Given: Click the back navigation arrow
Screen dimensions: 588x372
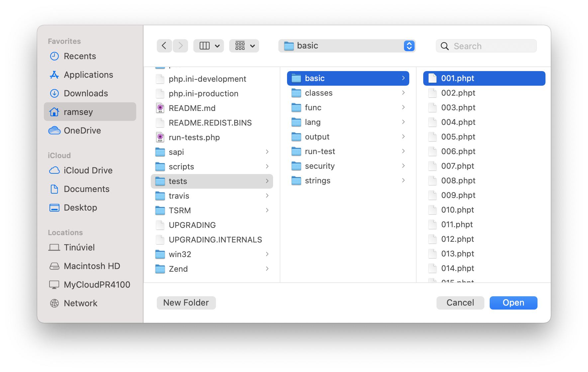Looking at the screenshot, I should [164, 46].
